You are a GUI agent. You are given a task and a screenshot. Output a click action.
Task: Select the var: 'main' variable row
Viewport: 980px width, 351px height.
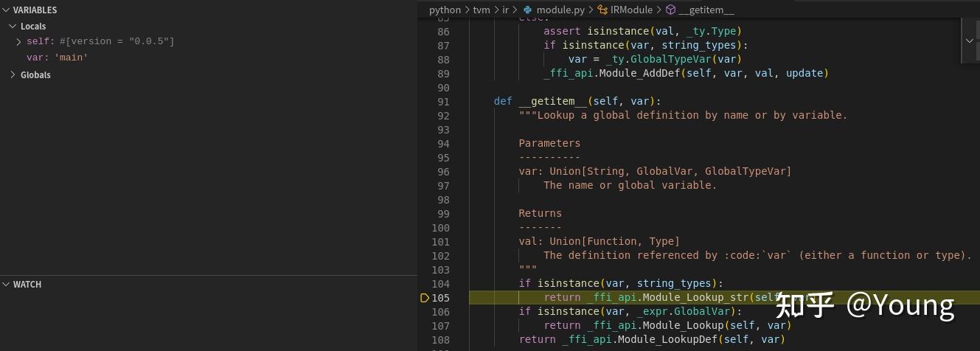click(57, 58)
